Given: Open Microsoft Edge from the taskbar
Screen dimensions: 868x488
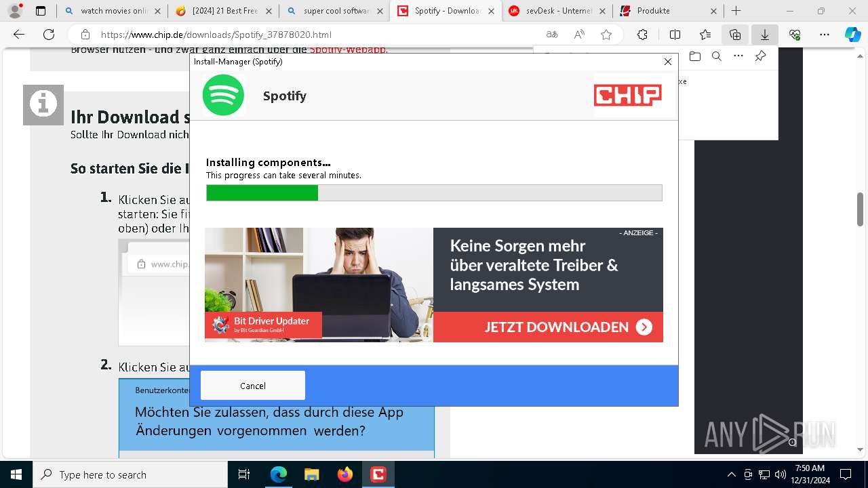Looking at the screenshot, I should point(279,474).
